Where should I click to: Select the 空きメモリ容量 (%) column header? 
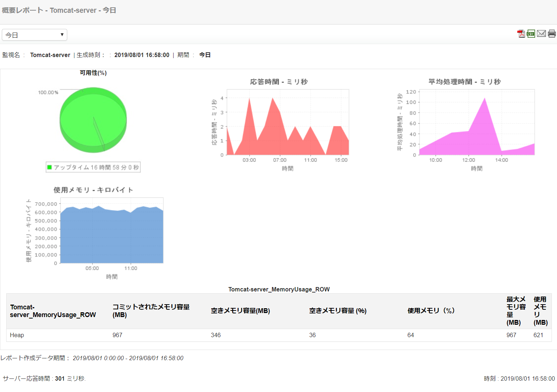pyautogui.click(x=338, y=311)
